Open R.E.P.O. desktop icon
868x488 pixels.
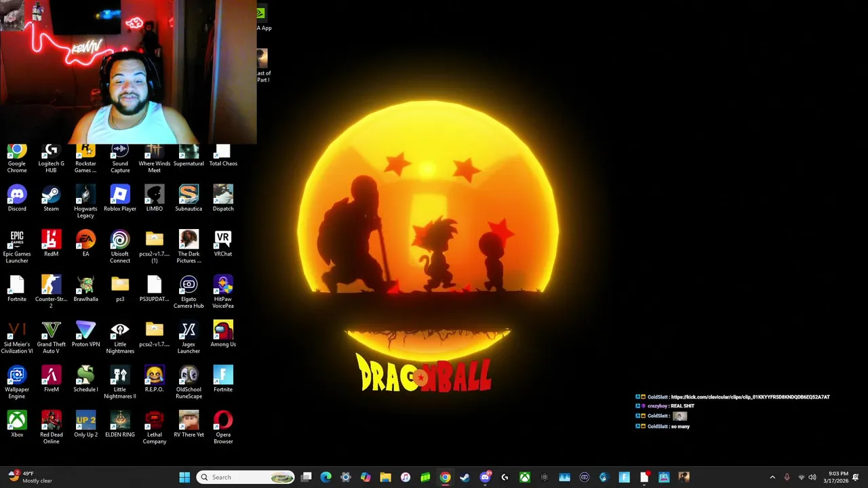(154, 379)
